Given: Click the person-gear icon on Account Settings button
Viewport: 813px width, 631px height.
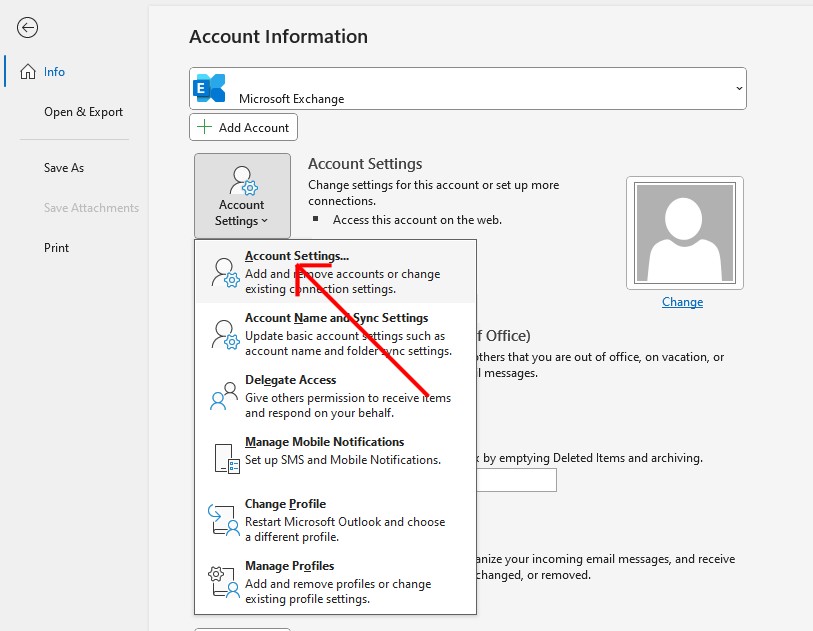Looking at the screenshot, I should click(x=243, y=180).
